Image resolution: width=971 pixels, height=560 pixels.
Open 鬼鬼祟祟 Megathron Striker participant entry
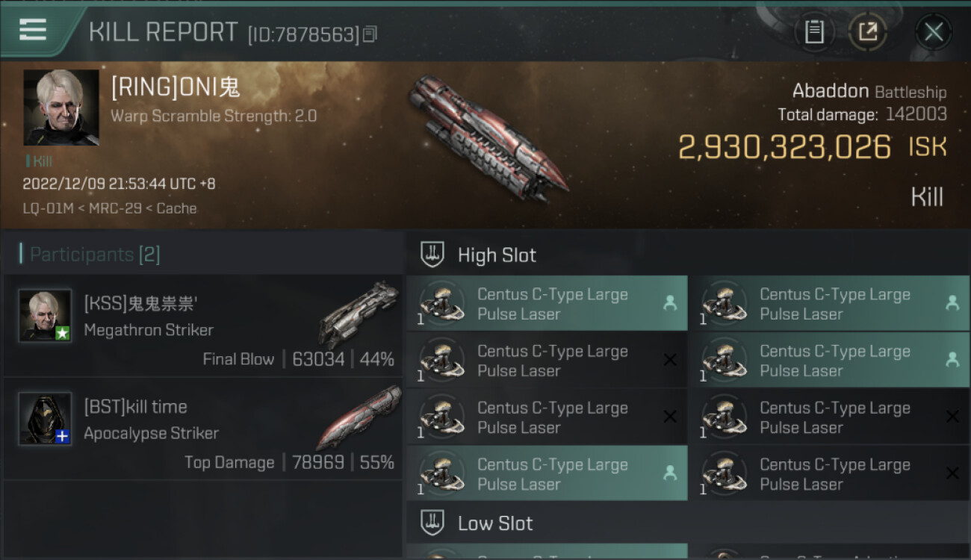pyautogui.click(x=203, y=326)
